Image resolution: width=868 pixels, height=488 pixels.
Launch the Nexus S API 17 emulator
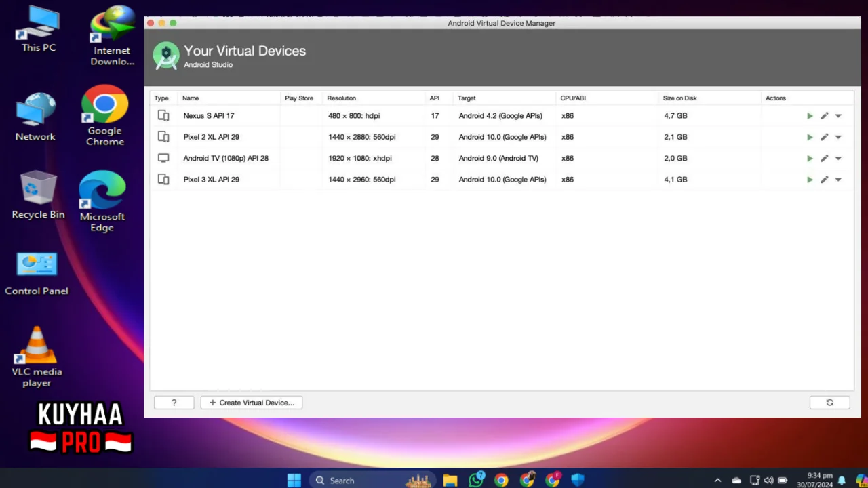coord(810,116)
